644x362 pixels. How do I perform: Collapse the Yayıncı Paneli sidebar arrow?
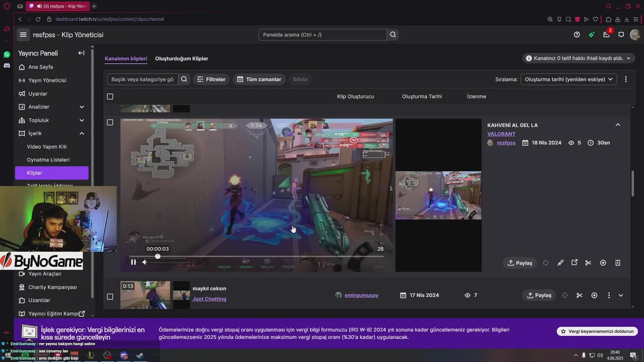pos(81,53)
